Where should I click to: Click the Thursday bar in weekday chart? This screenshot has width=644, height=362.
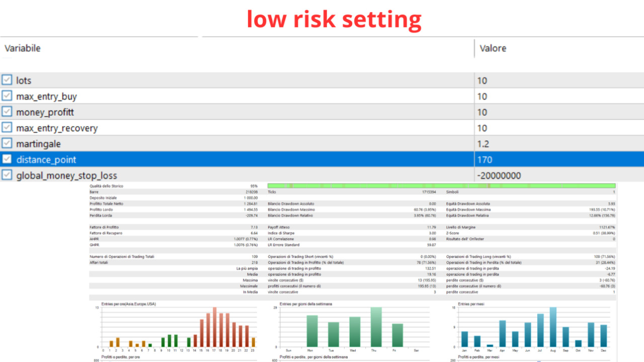click(376, 327)
